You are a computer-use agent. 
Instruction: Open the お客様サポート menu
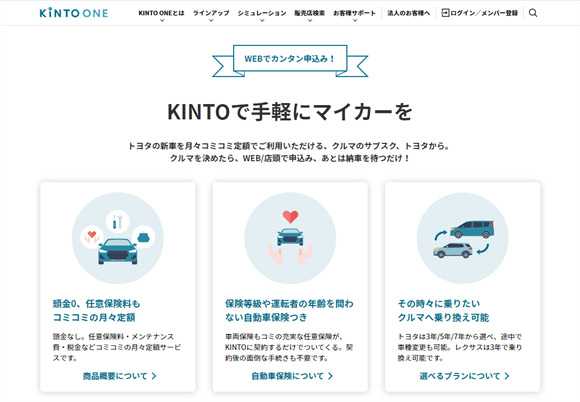click(x=354, y=13)
